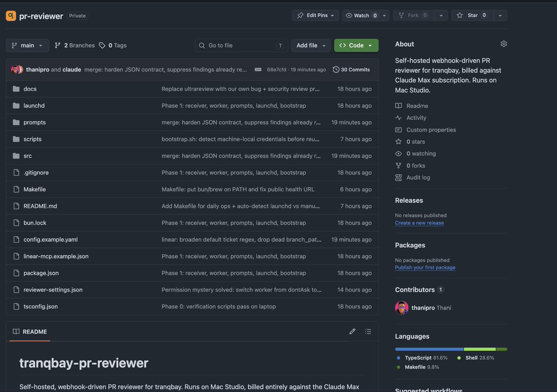View the 30 Commits history
This screenshot has height=392, width=557.
(x=351, y=70)
